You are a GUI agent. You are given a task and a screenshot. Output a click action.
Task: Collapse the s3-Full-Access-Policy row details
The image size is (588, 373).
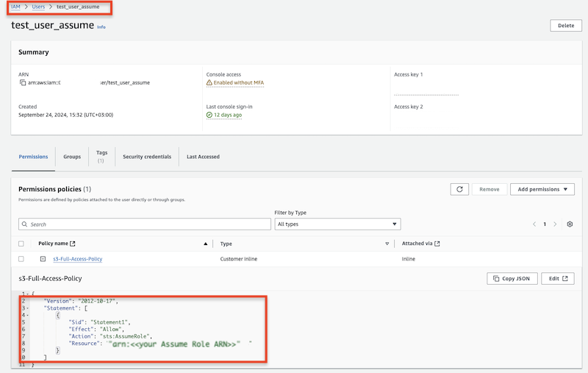pos(43,259)
